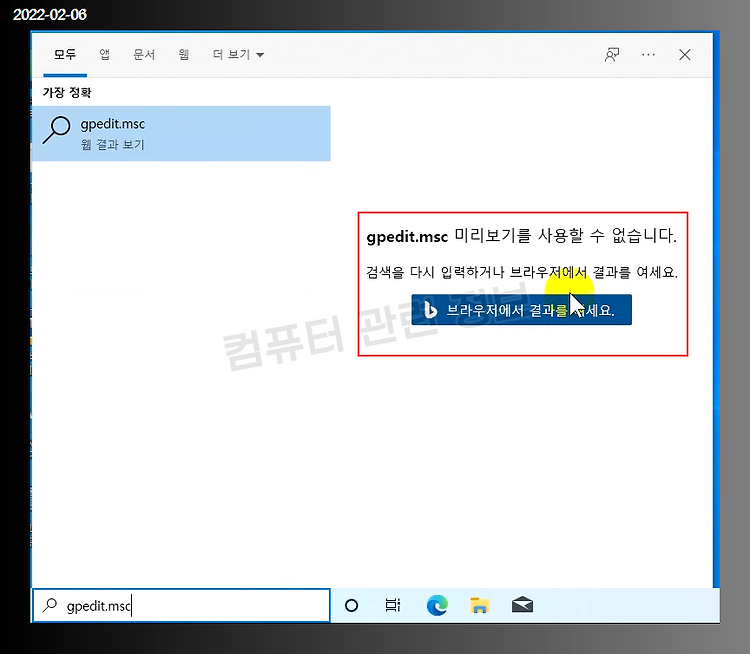Switch to the 모두 tab
750x654 pixels.
(x=65, y=55)
